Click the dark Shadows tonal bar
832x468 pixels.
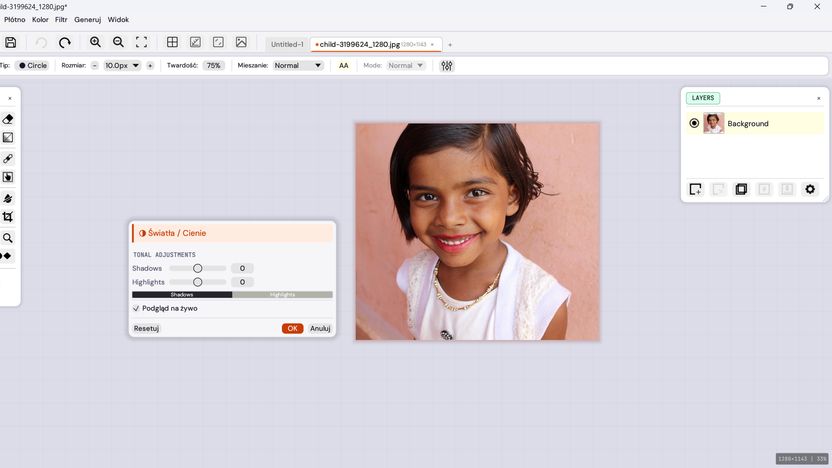182,294
